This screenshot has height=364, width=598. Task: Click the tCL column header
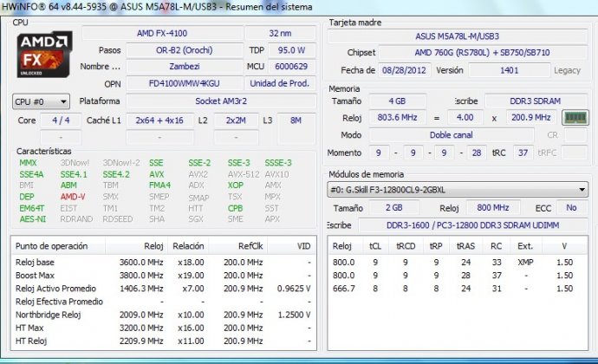coord(375,246)
